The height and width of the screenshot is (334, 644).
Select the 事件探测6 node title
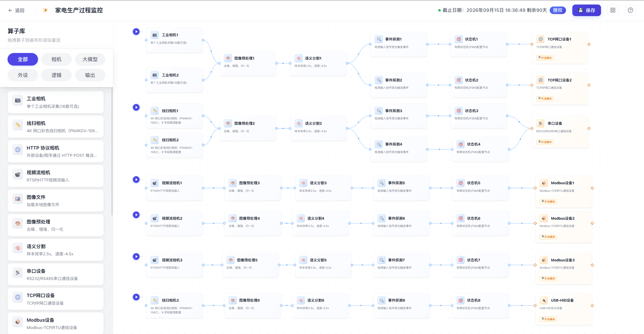396,218
